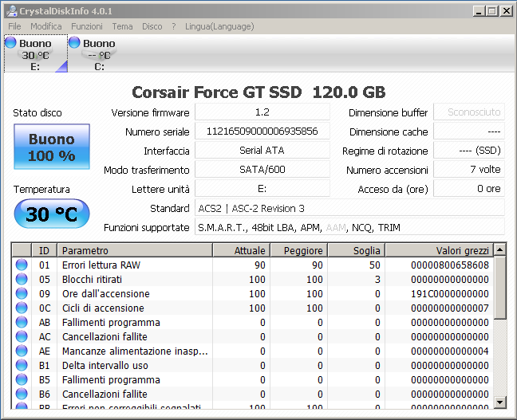Click the status orb for Mancanze alimentazione row

(22, 351)
